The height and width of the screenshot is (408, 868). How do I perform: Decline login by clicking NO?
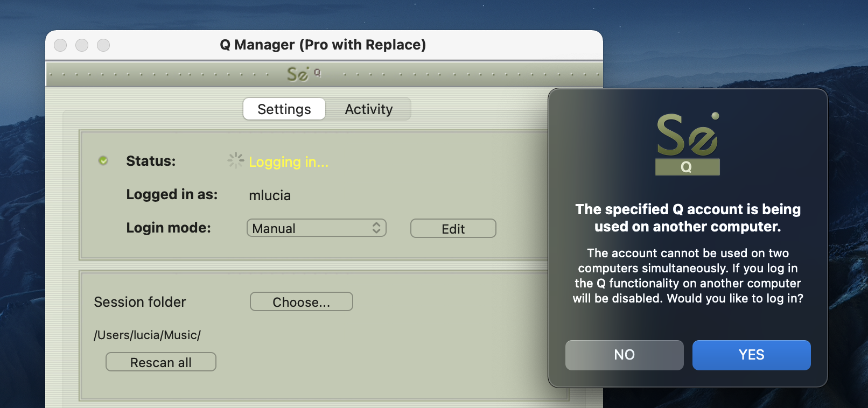click(x=624, y=355)
